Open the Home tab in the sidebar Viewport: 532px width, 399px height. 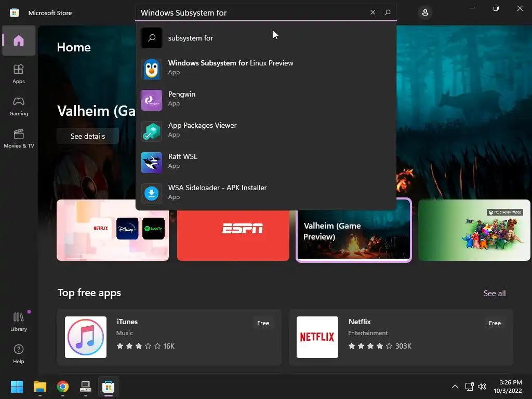[19, 41]
